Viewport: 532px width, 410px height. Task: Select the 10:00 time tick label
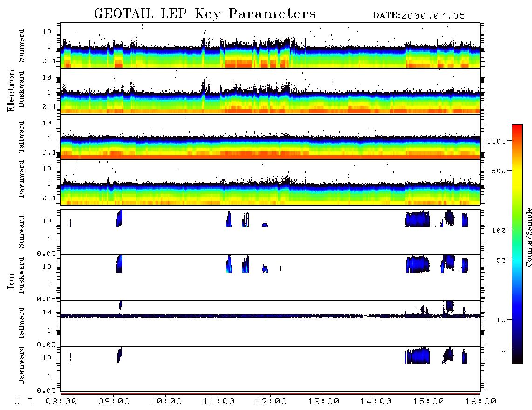tap(166, 402)
